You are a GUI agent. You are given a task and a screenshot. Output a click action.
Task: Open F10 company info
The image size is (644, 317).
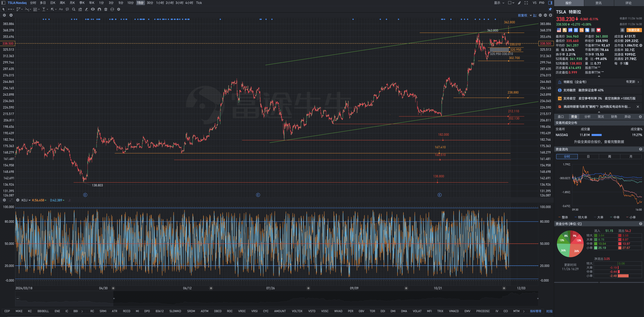coord(542,3)
